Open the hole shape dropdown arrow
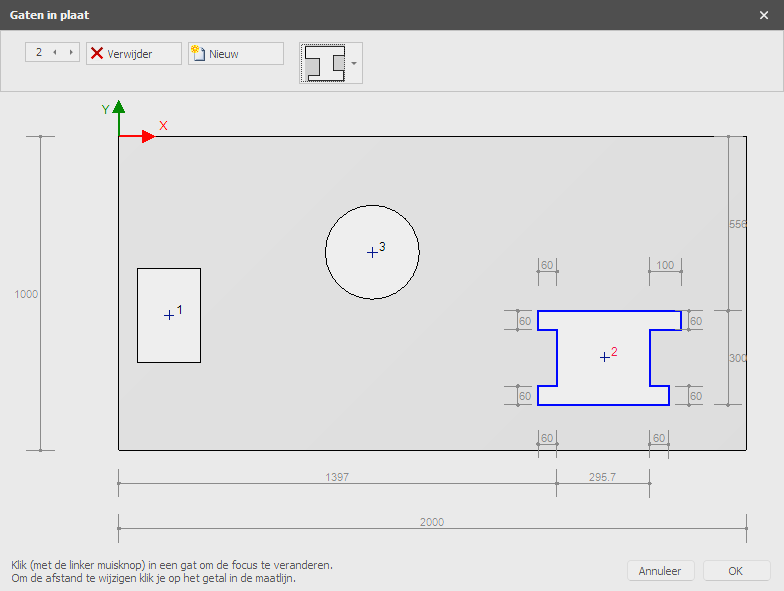Screen dimensions: 784x591 pos(354,63)
